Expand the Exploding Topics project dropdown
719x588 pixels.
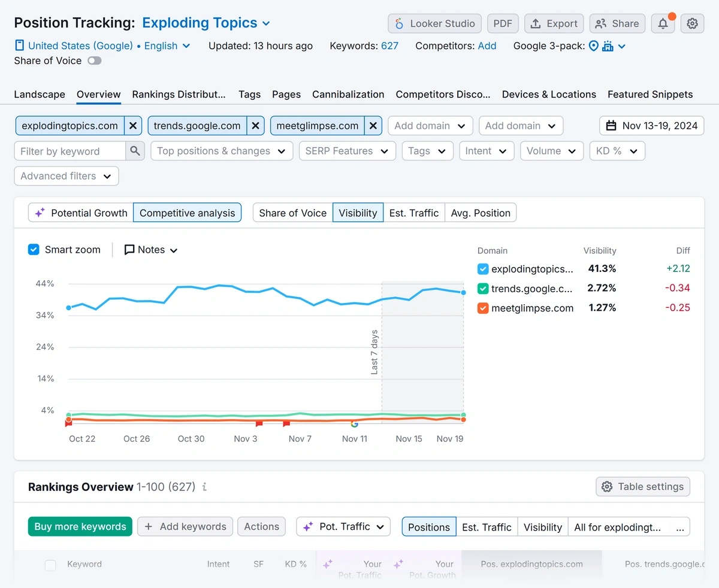[207, 23]
